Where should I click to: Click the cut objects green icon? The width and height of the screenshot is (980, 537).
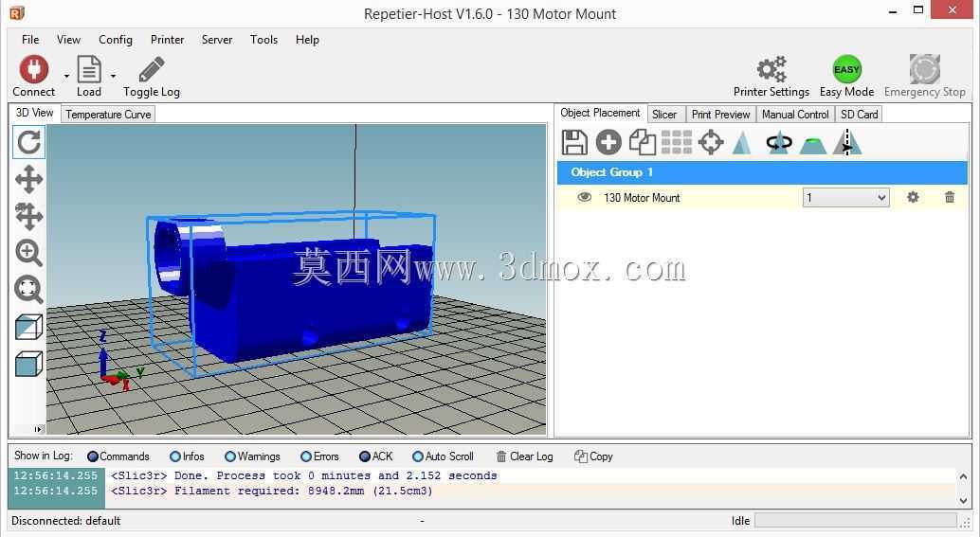812,145
